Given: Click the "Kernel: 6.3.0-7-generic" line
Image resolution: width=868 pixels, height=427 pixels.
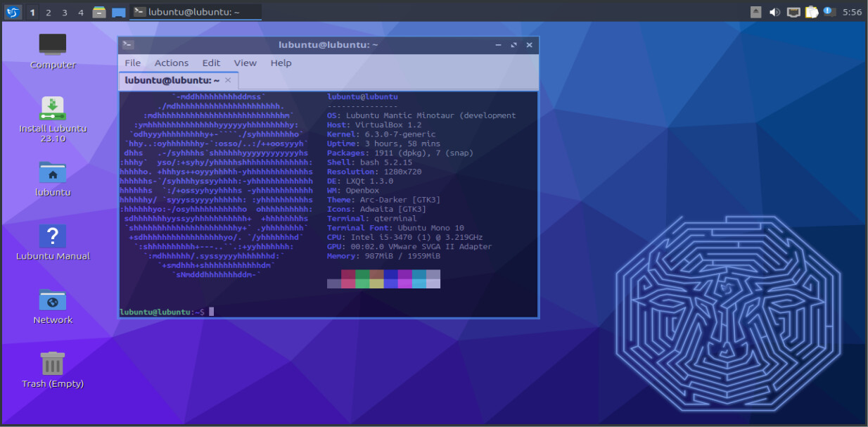Looking at the screenshot, I should coord(381,134).
